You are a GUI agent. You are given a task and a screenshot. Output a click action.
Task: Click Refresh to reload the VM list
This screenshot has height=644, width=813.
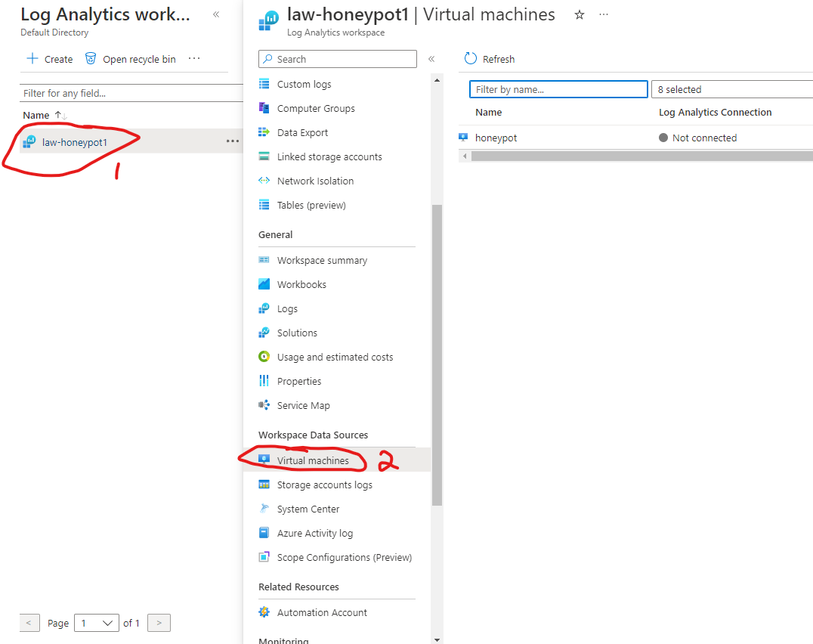[489, 59]
